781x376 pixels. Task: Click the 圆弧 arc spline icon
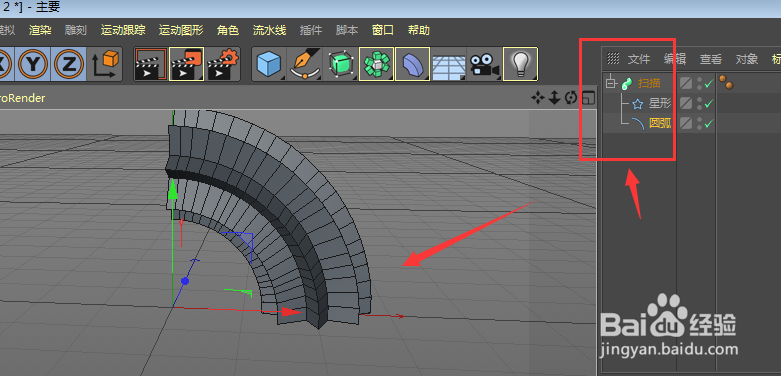(x=638, y=123)
